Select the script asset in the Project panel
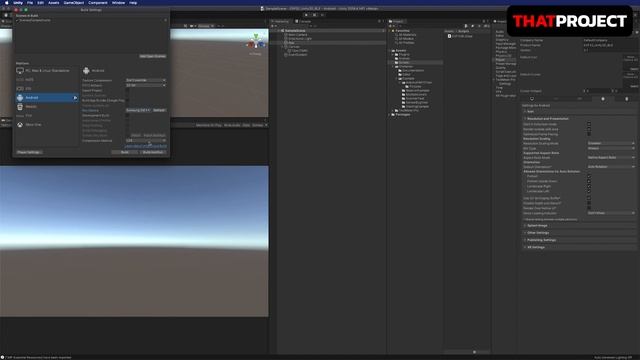 [460, 36]
